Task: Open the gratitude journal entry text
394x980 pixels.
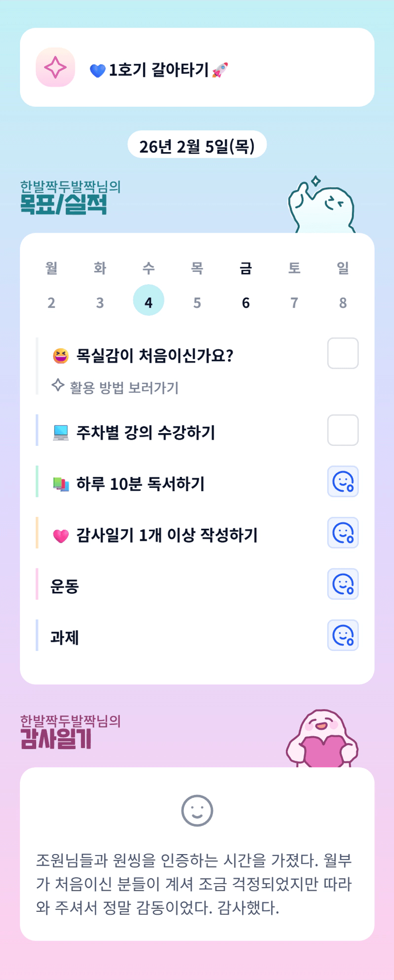Action: coord(194,884)
